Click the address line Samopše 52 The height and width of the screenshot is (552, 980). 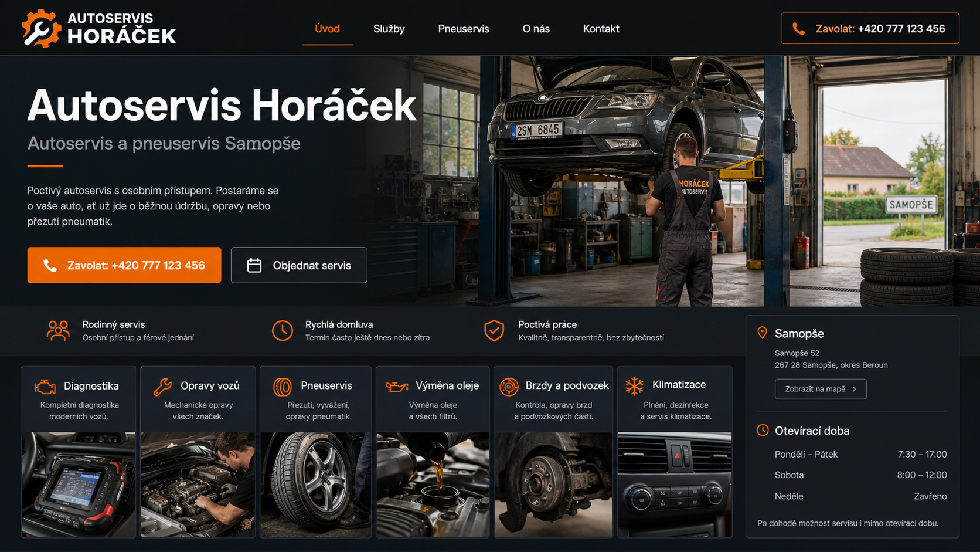pos(797,353)
